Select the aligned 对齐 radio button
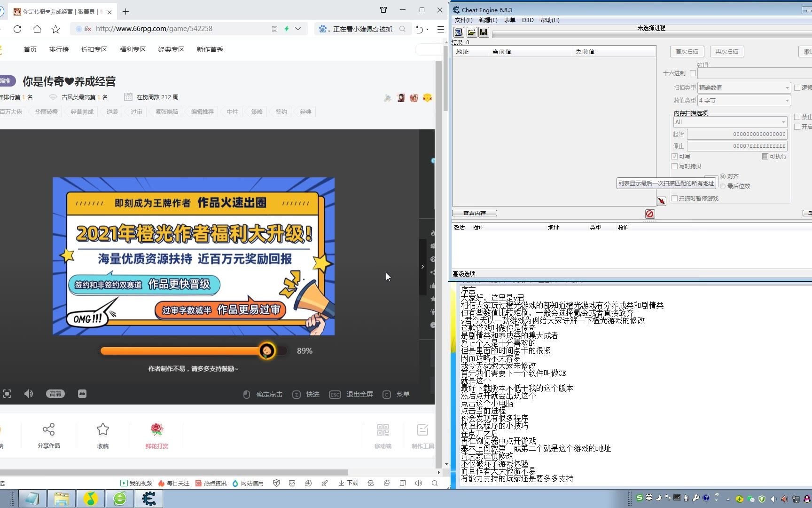Screen dimensions: 812x508 pyautogui.click(x=723, y=176)
